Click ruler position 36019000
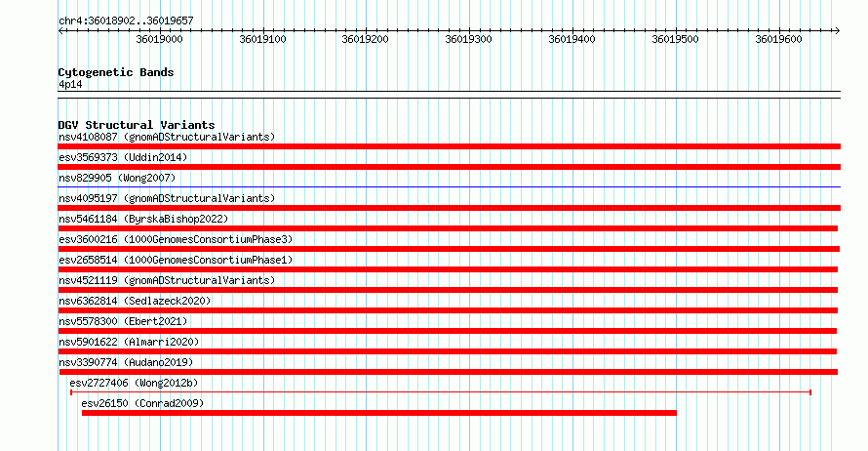The width and height of the screenshot is (868, 451). click(159, 39)
